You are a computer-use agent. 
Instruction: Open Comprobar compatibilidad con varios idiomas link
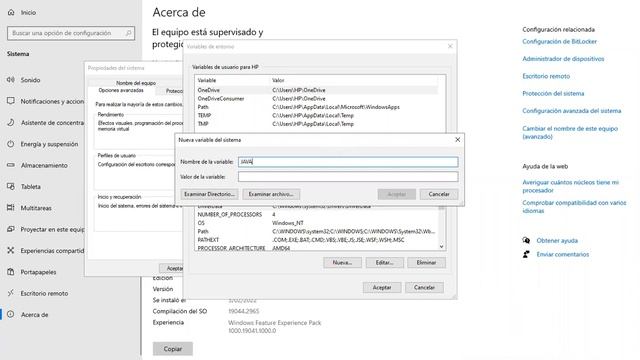point(574,207)
